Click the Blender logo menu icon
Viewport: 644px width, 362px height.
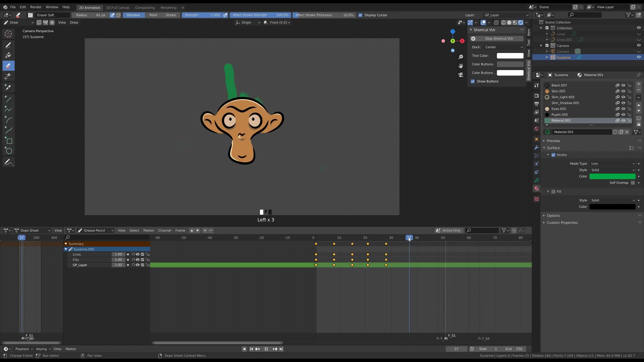click(5, 7)
